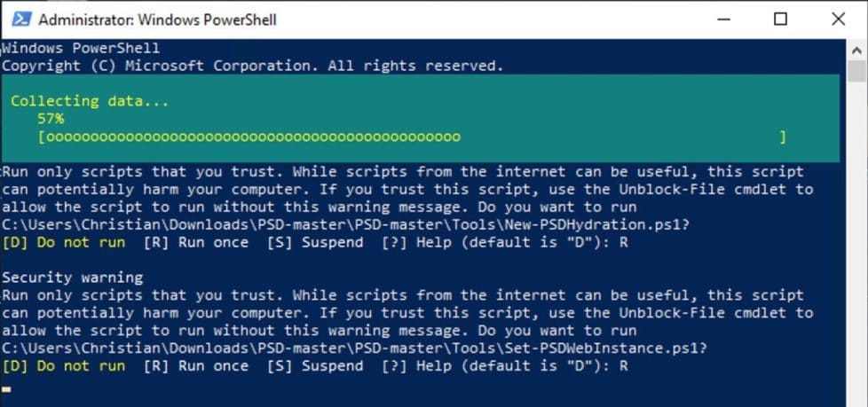868x407 pixels.
Task: Click the blinking cursor on the bottom line
Action: 6,388
